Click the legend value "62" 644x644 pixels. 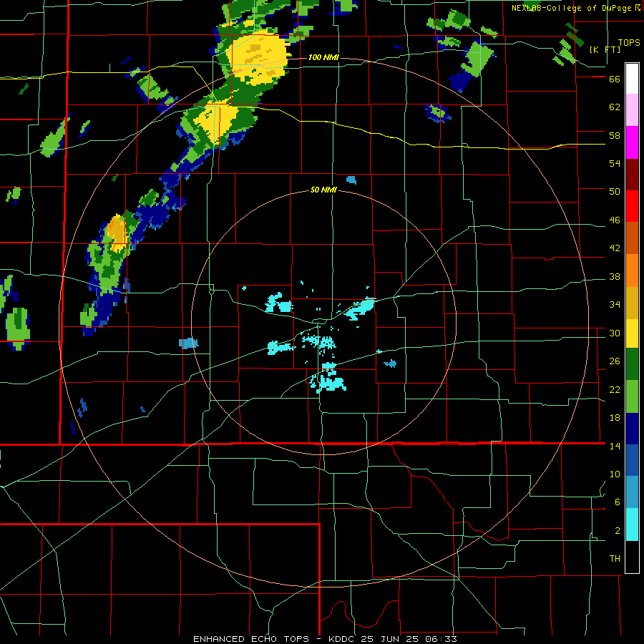coord(615,107)
